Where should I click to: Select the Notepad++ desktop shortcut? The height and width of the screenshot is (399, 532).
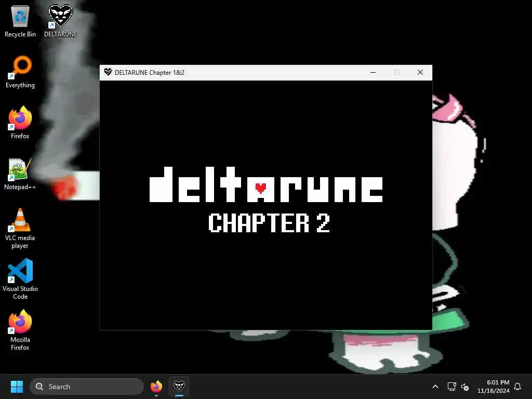point(20,174)
